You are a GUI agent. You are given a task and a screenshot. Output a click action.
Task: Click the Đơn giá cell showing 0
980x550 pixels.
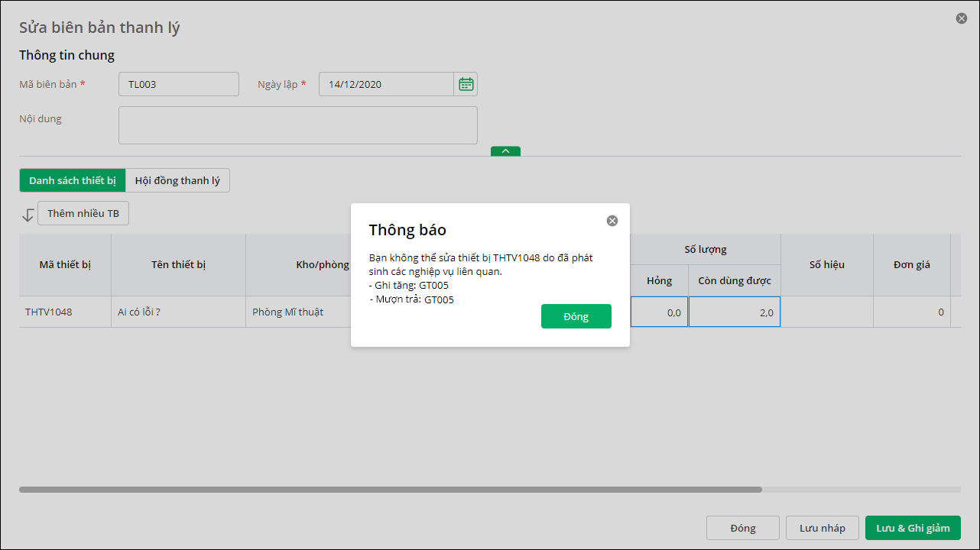[x=911, y=312]
